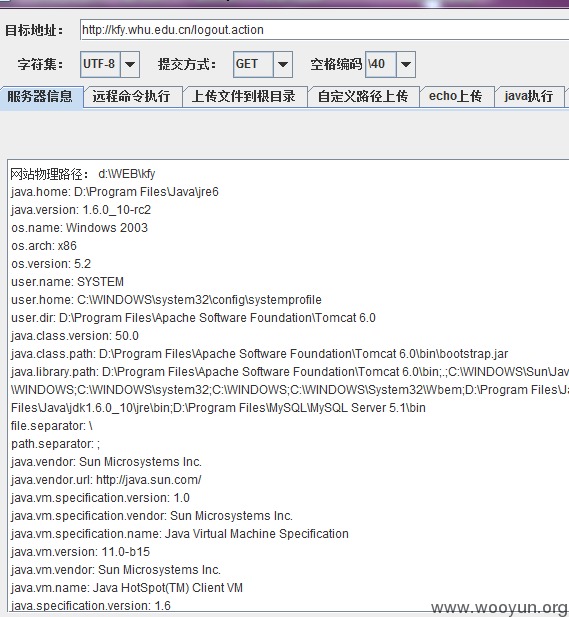Click the 目标地址 label

coord(34,30)
